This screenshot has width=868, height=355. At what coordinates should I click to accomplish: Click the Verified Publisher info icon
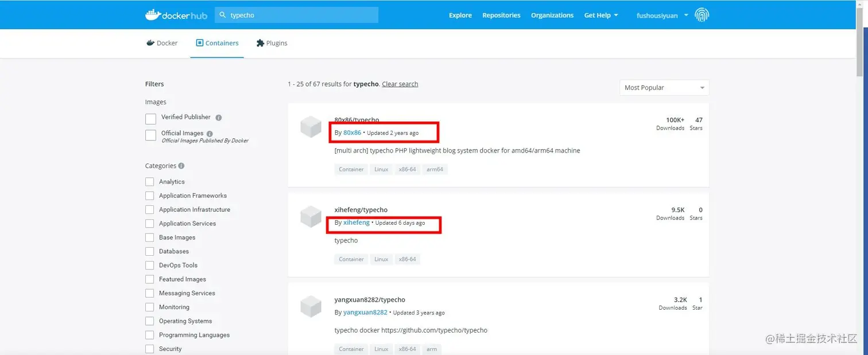[x=218, y=118]
